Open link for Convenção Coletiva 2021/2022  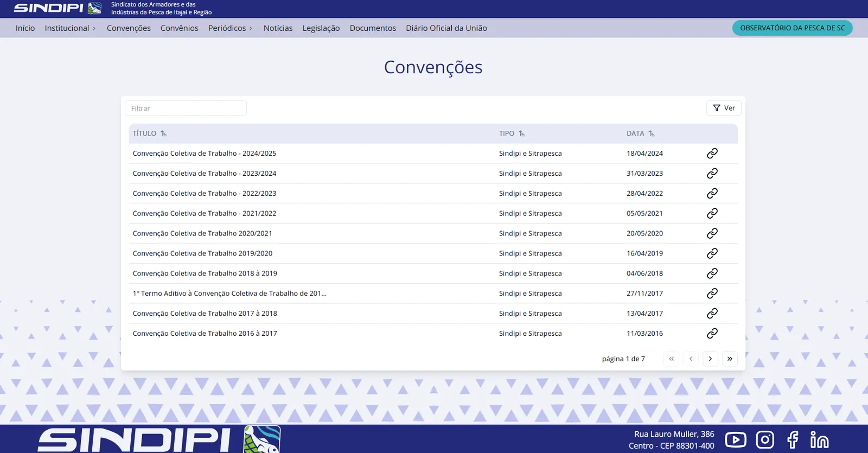[712, 213]
